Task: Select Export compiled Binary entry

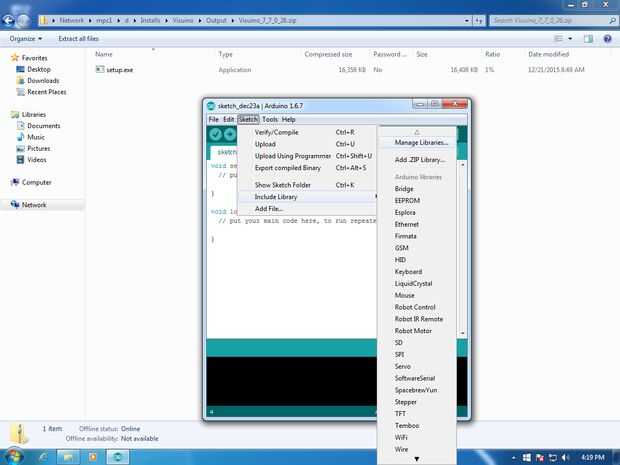Action: (x=307, y=168)
